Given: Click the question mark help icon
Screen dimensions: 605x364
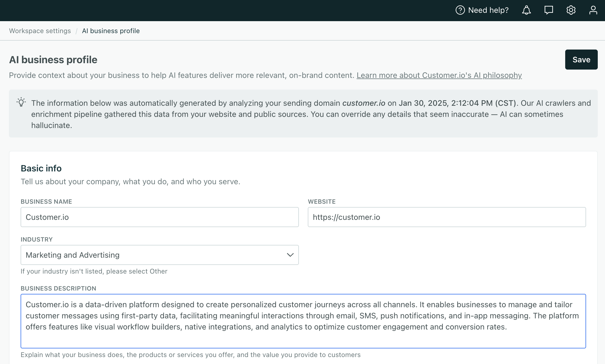Looking at the screenshot, I should point(460,10).
